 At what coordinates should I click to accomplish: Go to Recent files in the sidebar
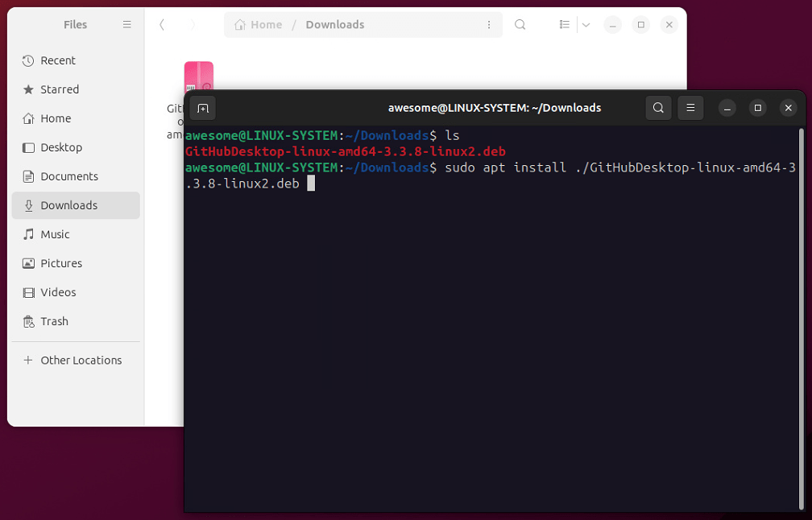point(56,60)
